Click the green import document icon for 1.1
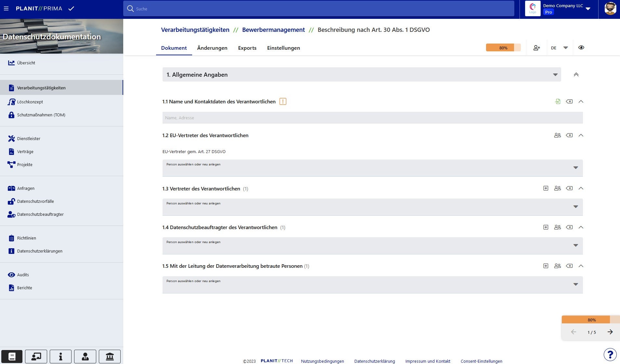Image resolution: width=620 pixels, height=364 pixels. coord(558,101)
